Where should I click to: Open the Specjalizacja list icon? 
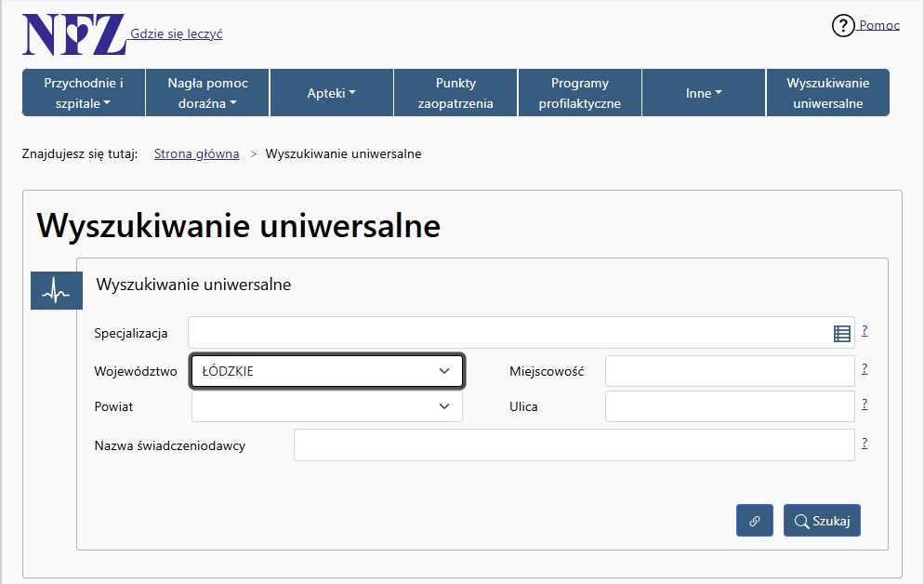click(x=841, y=334)
